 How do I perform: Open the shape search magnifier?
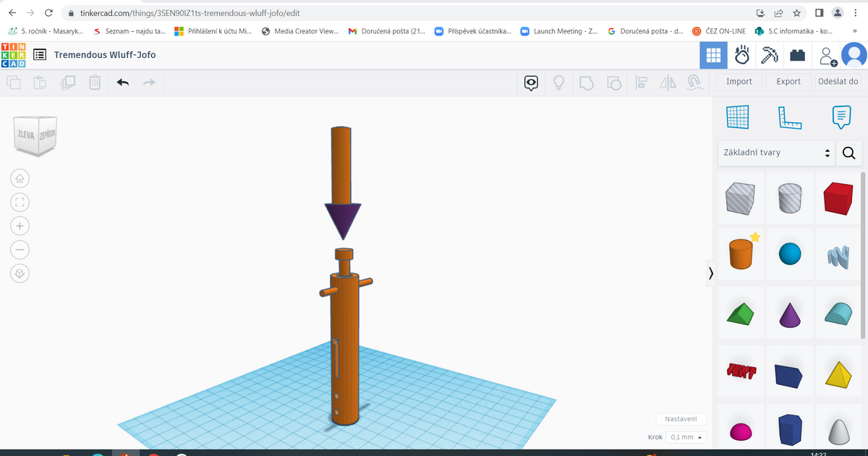point(848,153)
